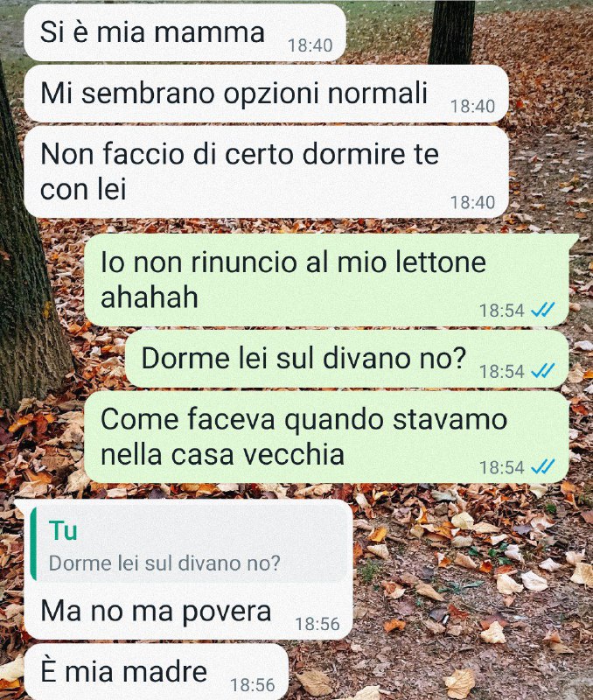
Task: Click blue read ticks on 'lettone ahahah' message
Action: (x=543, y=310)
